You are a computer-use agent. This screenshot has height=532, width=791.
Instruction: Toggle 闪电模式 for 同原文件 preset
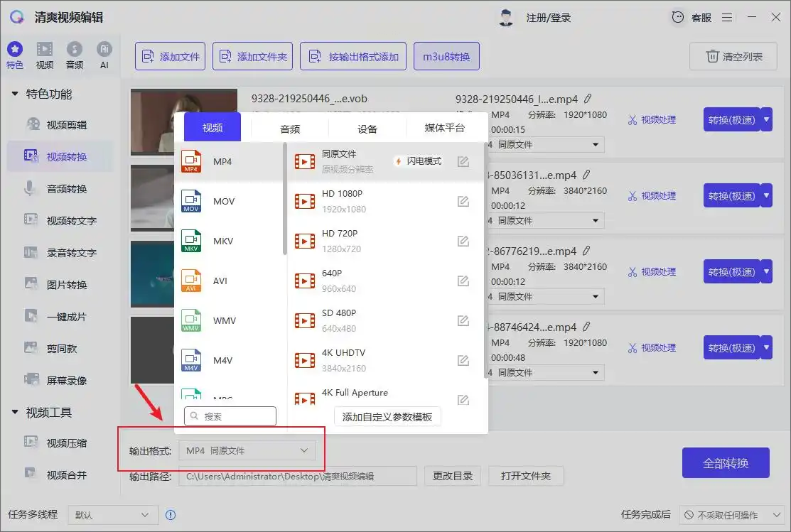tap(418, 161)
